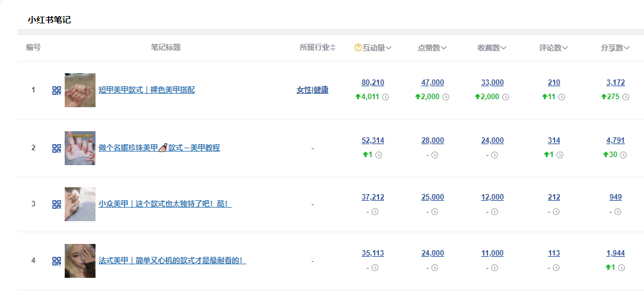
Task: Click the +275 share increase
Action: pyautogui.click(x=610, y=97)
